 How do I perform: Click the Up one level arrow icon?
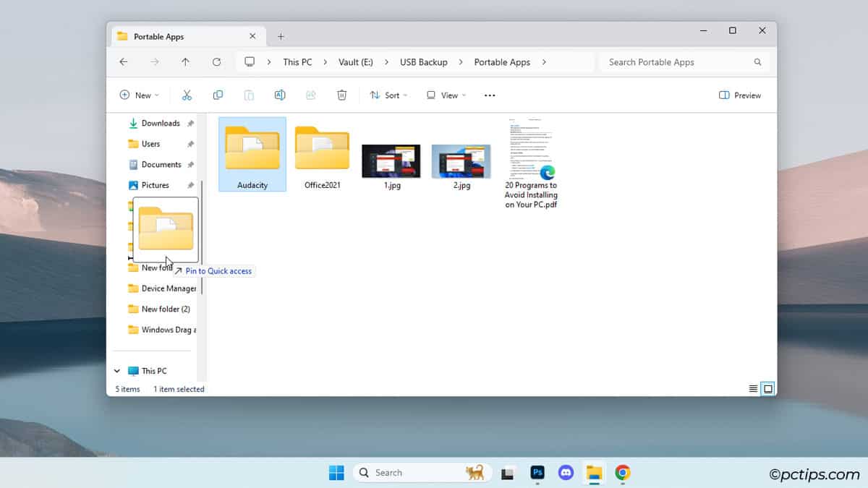pos(185,62)
